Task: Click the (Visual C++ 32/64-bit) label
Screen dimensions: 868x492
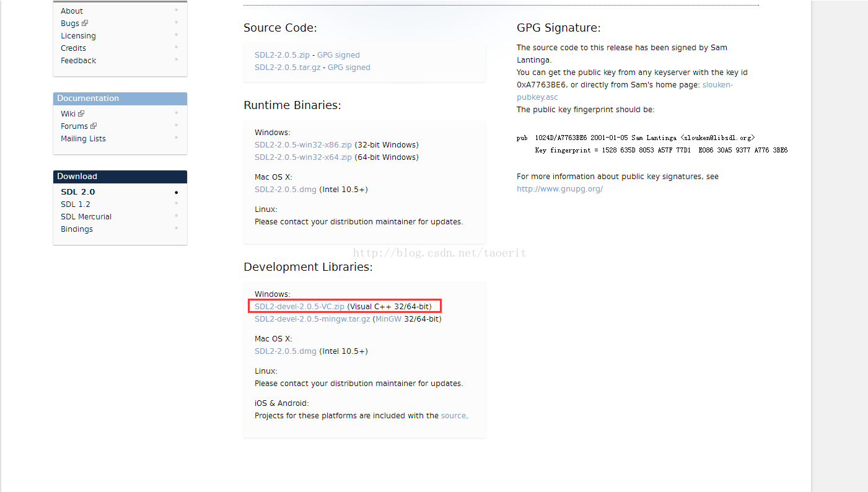Action: [389, 307]
